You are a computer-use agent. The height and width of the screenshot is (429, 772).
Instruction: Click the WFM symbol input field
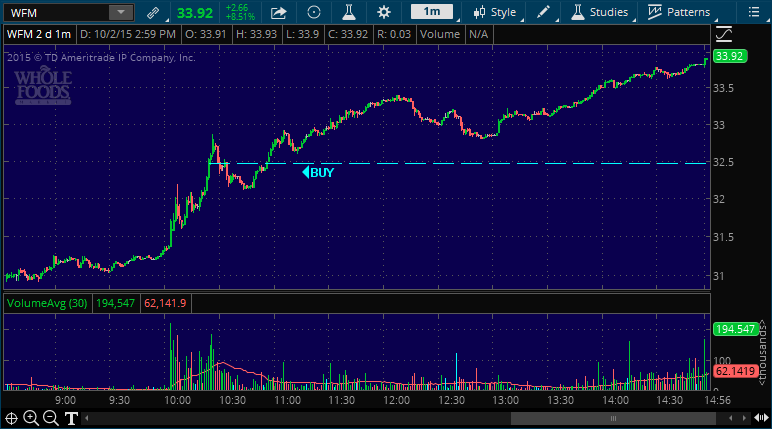tap(55, 13)
